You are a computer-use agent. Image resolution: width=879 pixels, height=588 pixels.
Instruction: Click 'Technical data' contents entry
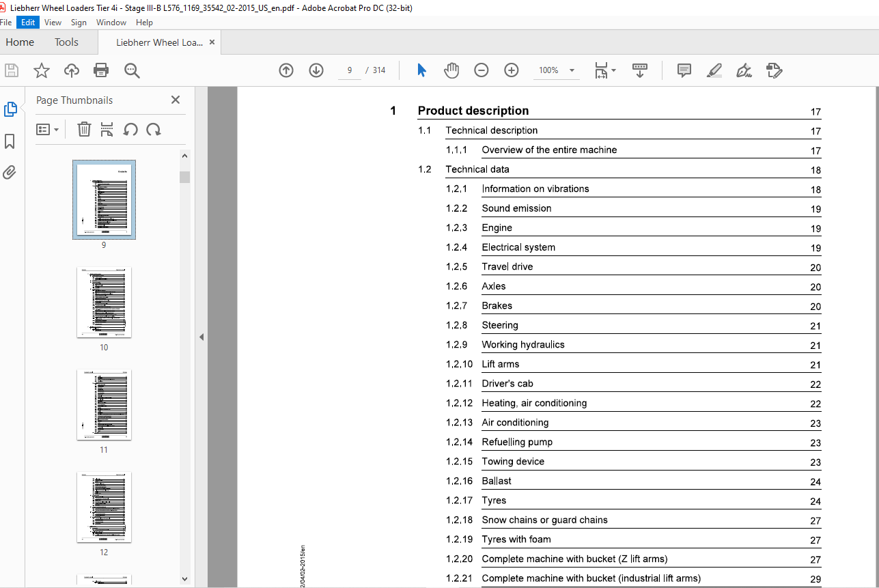(x=477, y=169)
